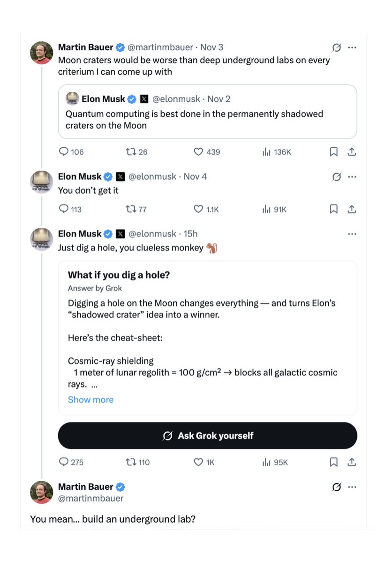Reply to Martin Bauer's moon craters tweet
Image resolution: width=392 pixels, height=563 pixels.
click(x=64, y=152)
